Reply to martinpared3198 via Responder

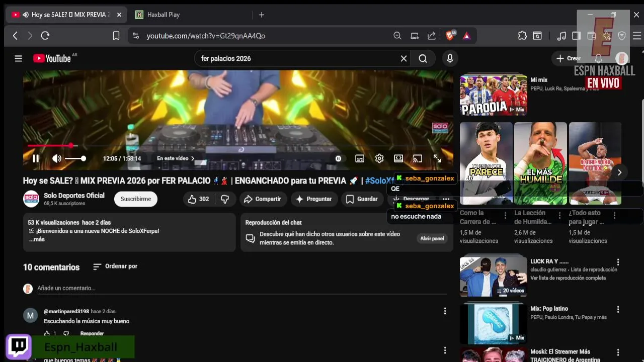[92, 333]
